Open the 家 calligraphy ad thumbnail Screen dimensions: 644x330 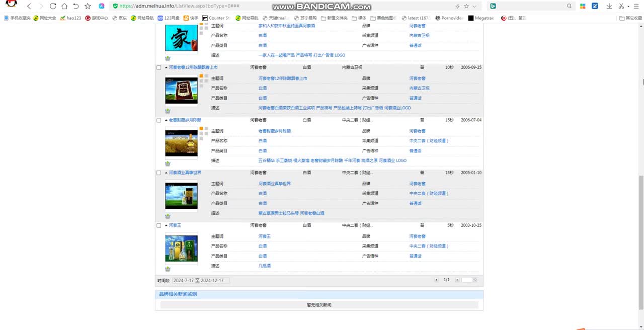[x=181, y=38]
